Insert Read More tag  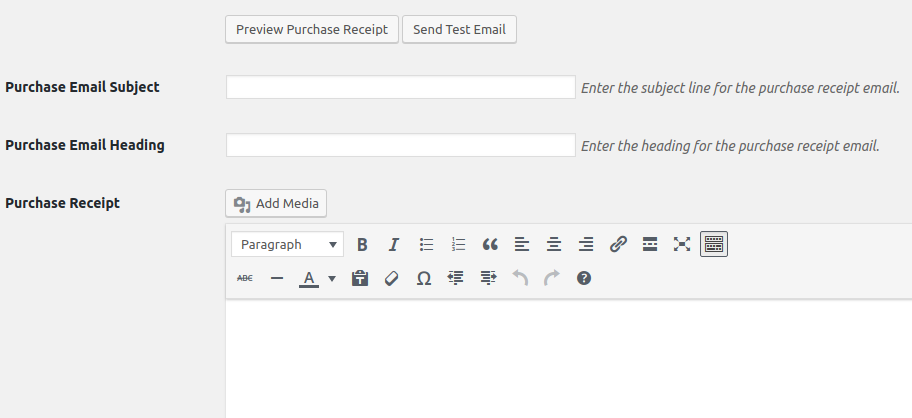650,244
